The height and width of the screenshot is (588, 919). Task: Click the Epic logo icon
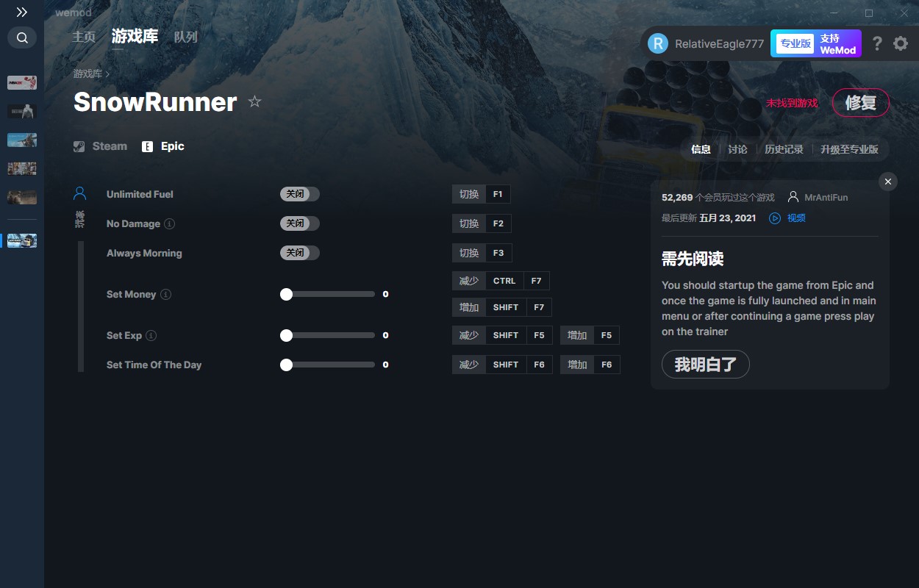[148, 146]
